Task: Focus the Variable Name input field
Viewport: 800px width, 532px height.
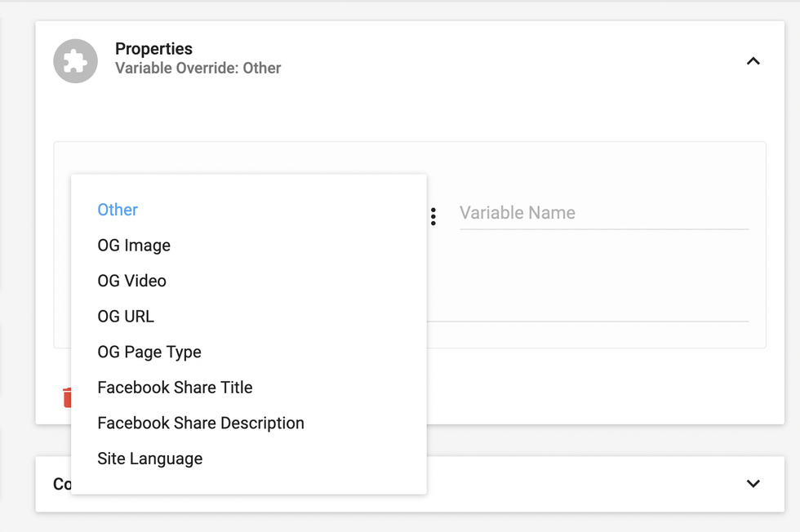Action: tap(603, 214)
